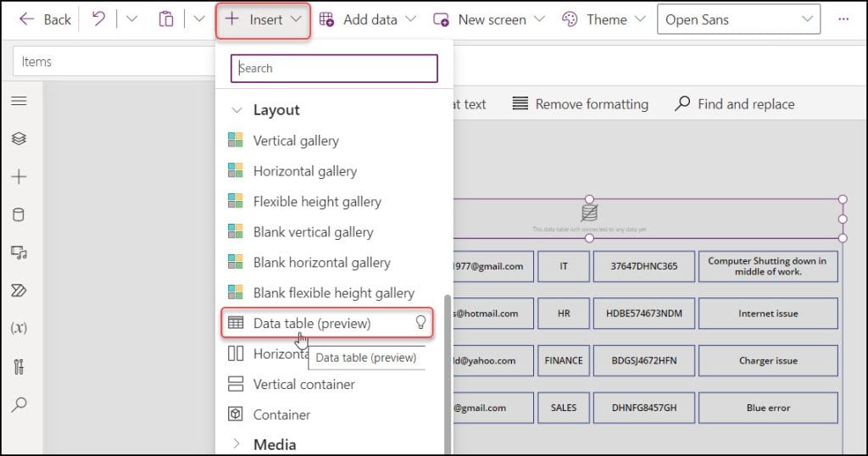Open the Search magnifier in sidebar
This screenshot has width=868, height=456.
coord(19,404)
